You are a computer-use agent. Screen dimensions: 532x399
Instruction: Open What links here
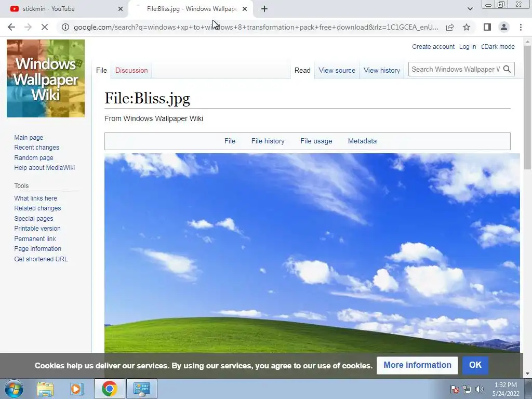[36, 198]
